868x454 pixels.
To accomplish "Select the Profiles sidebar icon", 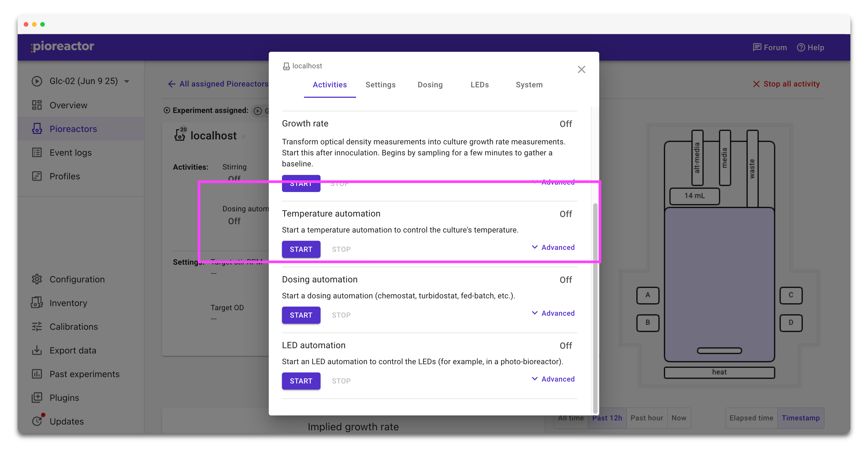I will (x=37, y=176).
